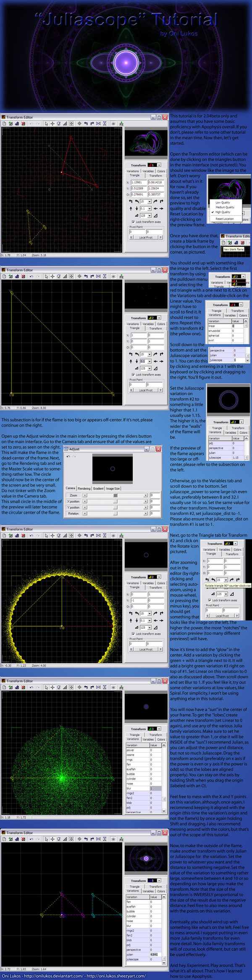The width and height of the screenshot is (252, 980).
Task: Open scale 125 dropdown in Transform 1 editor
Action: point(149,216)
